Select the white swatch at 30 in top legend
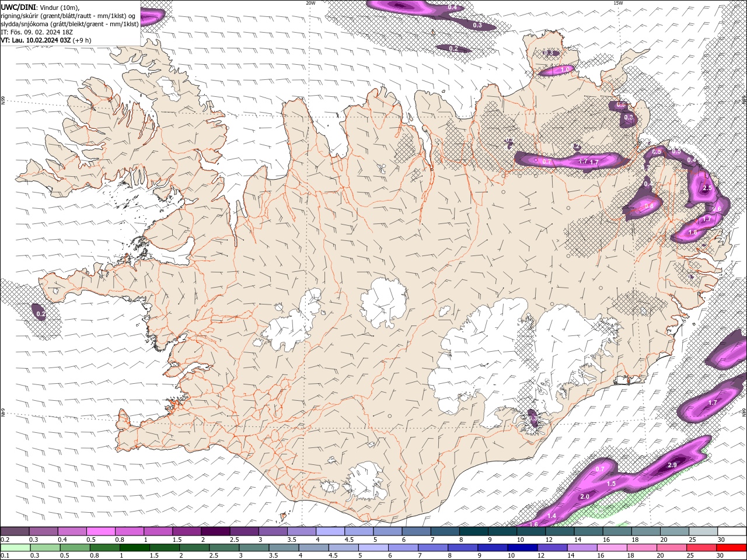Image resolution: width=747 pixels, height=560 pixels. (732, 531)
